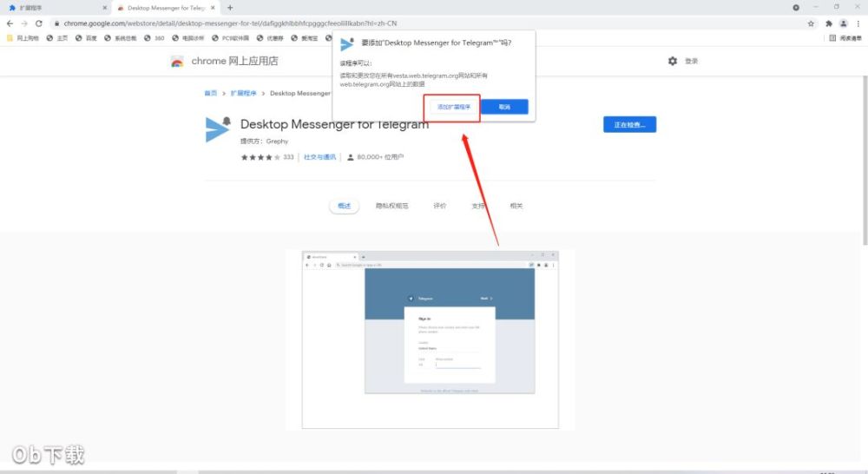
Task: Switch to the 扩展程序 browser tab
Action: click(x=56, y=8)
